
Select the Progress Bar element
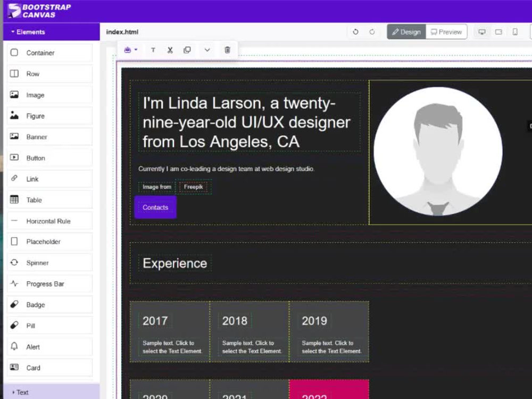[49, 284]
